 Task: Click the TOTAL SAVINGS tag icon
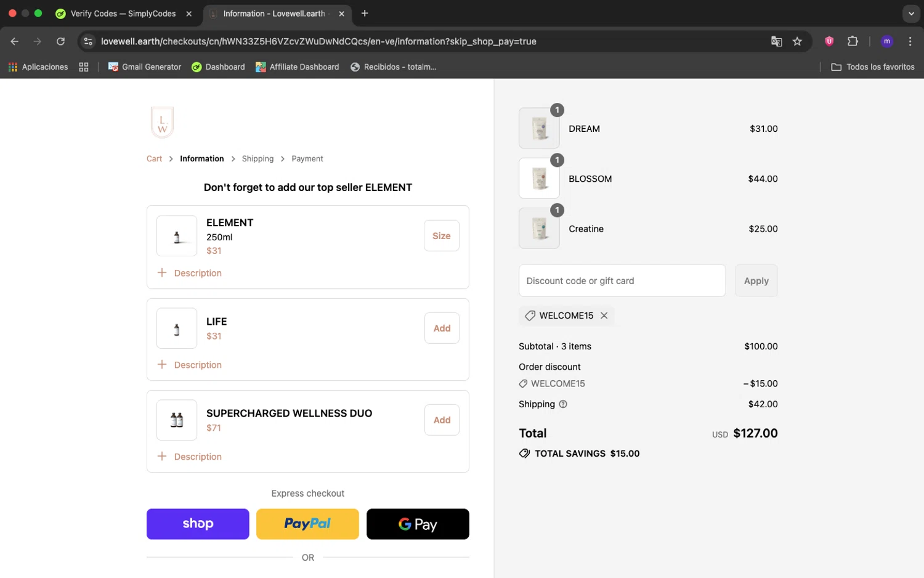524,454
